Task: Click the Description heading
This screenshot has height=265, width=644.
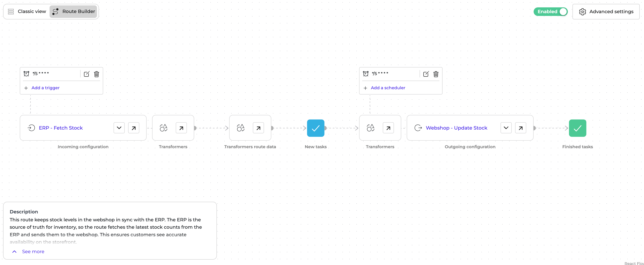Action: [24, 212]
